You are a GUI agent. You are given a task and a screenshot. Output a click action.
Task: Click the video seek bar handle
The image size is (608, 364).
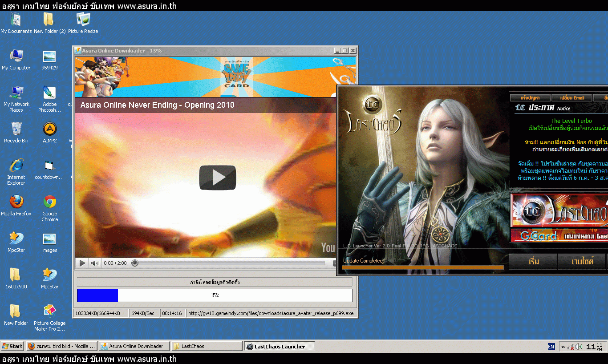coord(135,263)
